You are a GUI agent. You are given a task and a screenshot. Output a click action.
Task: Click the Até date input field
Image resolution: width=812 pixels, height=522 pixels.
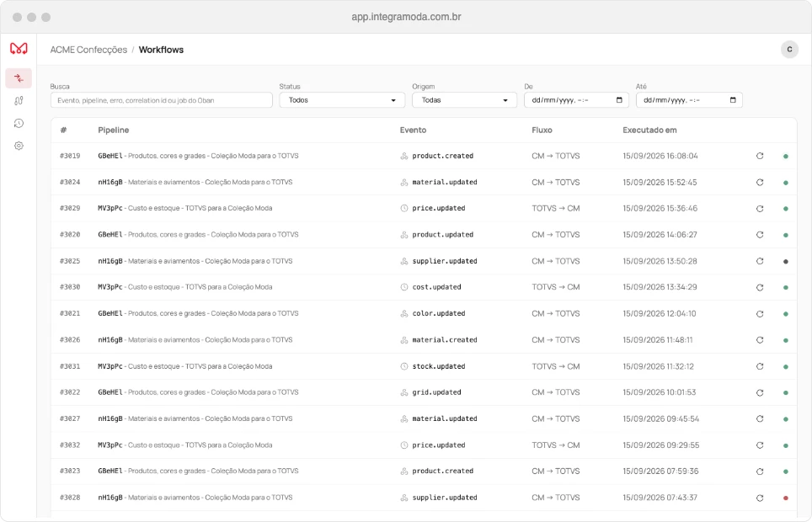point(689,100)
